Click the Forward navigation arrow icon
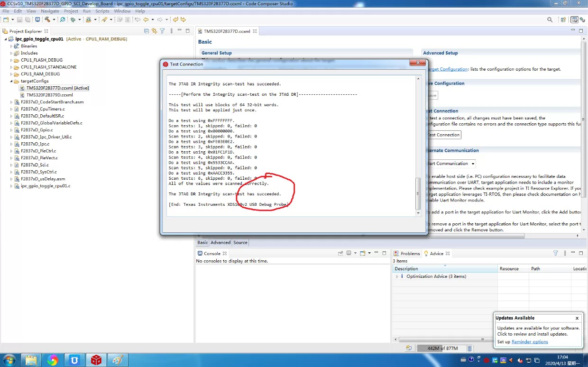The height and width of the screenshot is (367, 588). (160, 19)
